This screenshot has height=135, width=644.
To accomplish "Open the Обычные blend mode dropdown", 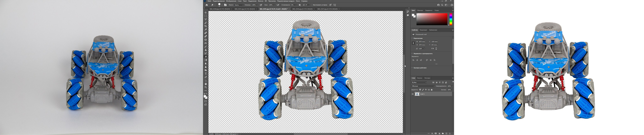I will pos(423,86).
